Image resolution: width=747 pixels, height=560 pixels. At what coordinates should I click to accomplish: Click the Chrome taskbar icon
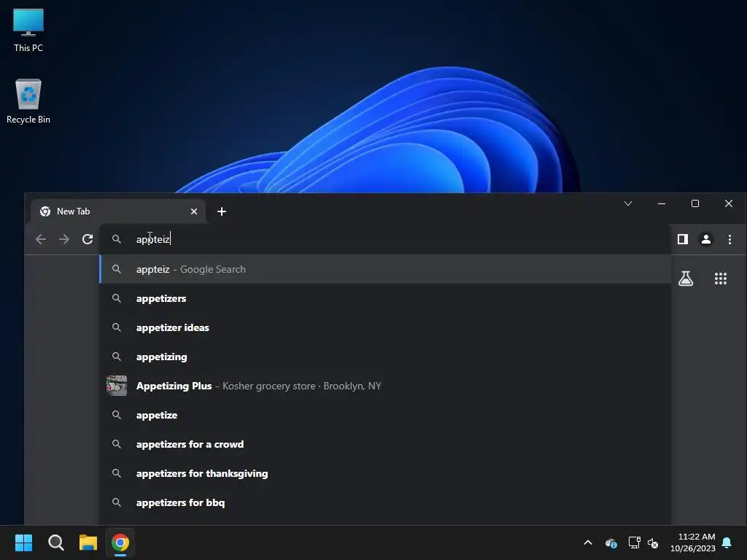click(x=120, y=542)
